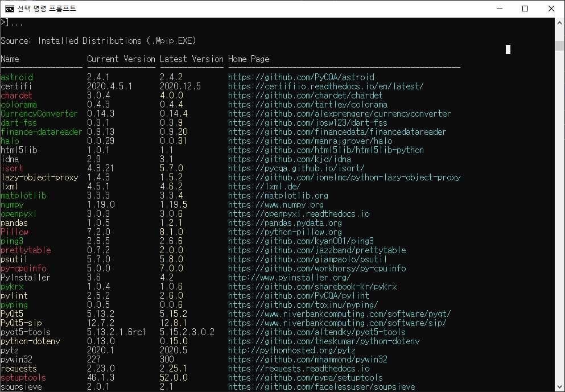Click the matplotlib.org URL
Viewport: 565px width, 392px height.
pyautogui.click(x=278, y=196)
